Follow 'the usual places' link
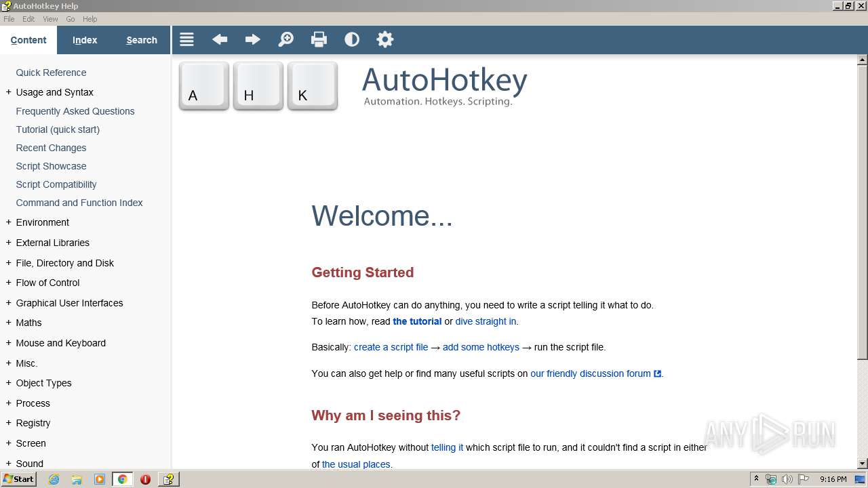This screenshot has height=488, width=868. (356, 464)
